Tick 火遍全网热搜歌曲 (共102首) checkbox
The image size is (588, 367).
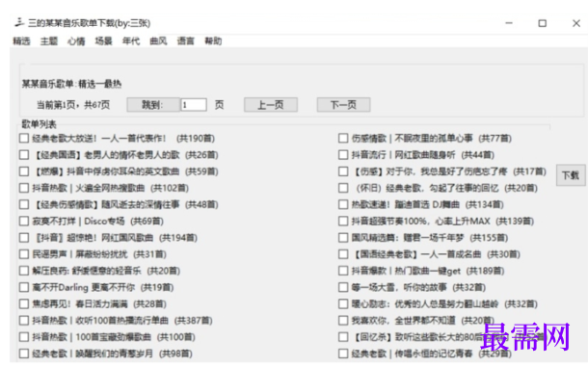24,188
